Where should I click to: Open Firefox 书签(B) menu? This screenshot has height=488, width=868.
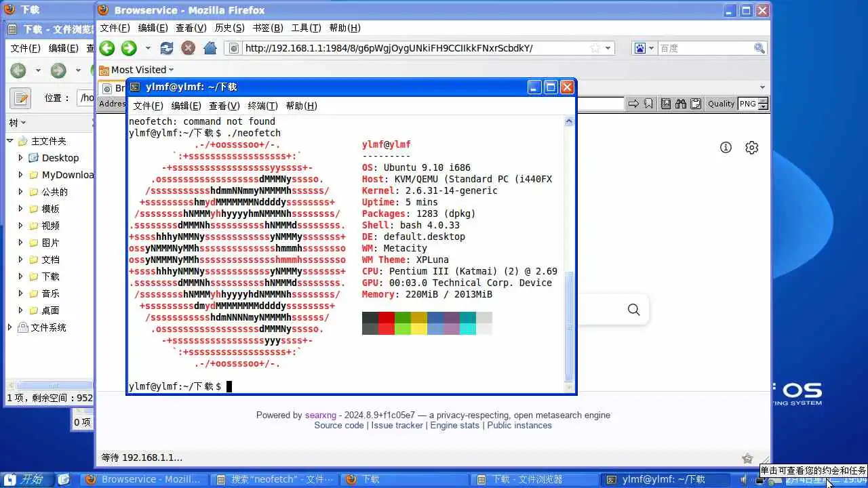(x=268, y=28)
